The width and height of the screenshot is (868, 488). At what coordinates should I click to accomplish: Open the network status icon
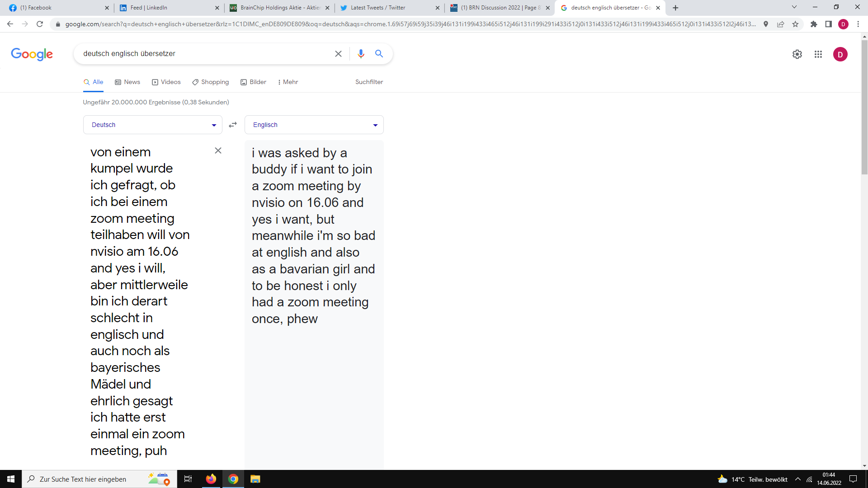click(810, 479)
